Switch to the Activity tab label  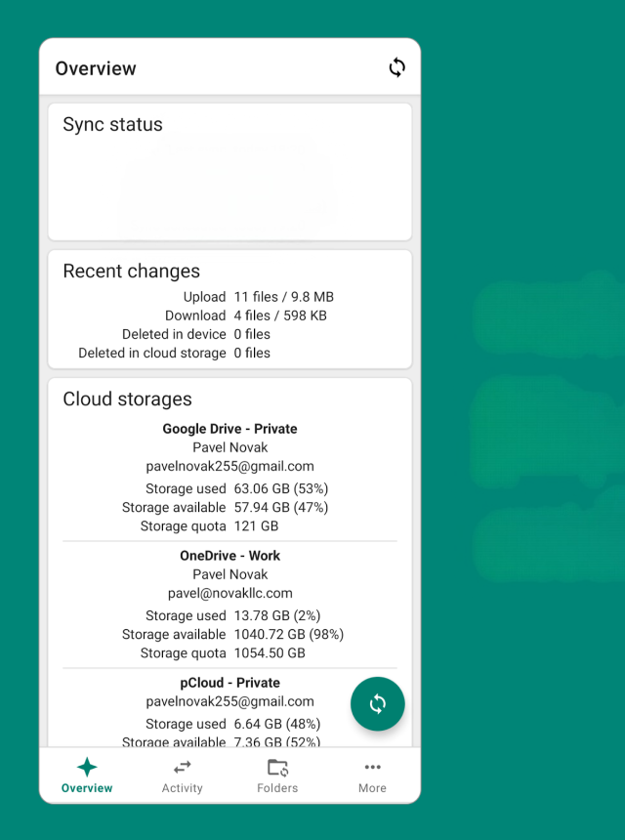[183, 788]
